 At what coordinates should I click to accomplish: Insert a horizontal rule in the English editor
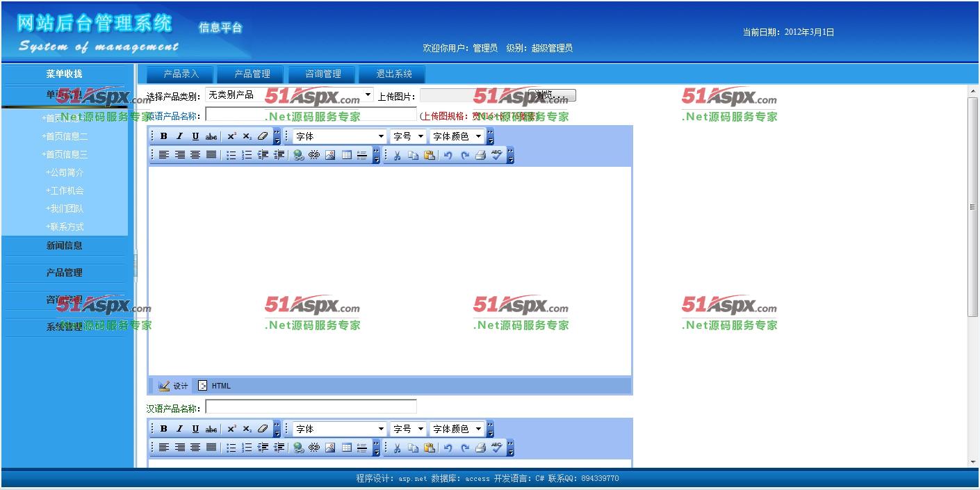361,155
